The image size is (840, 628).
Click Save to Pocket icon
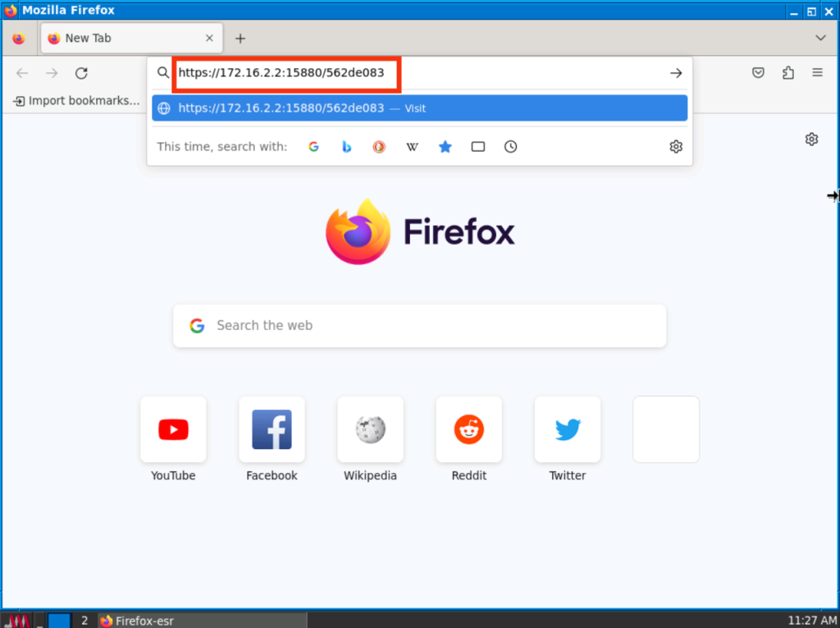click(x=759, y=73)
